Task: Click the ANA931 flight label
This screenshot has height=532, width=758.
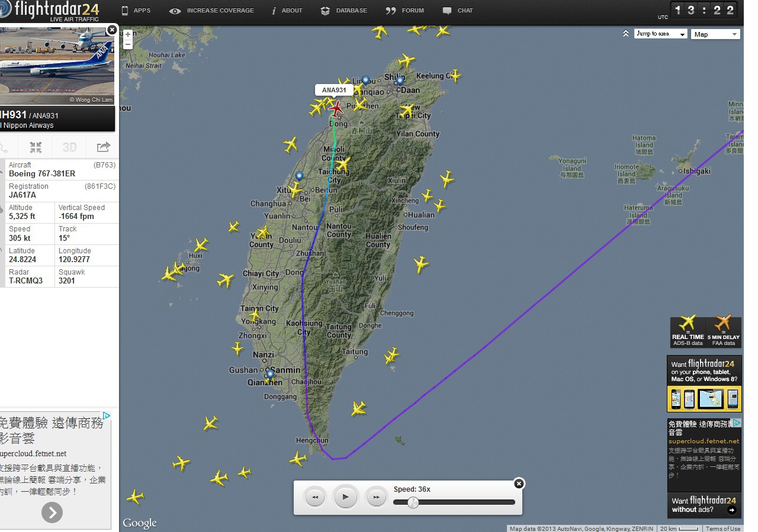Action: [x=334, y=90]
